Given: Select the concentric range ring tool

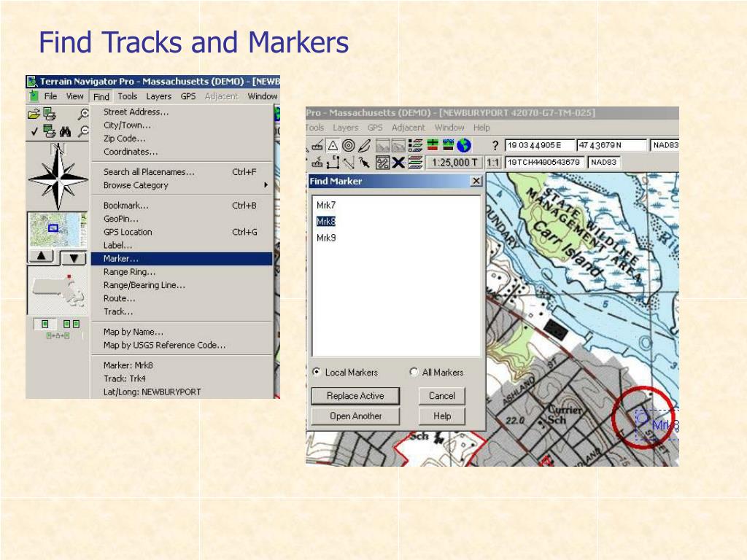Looking at the screenshot, I should pos(349,145).
